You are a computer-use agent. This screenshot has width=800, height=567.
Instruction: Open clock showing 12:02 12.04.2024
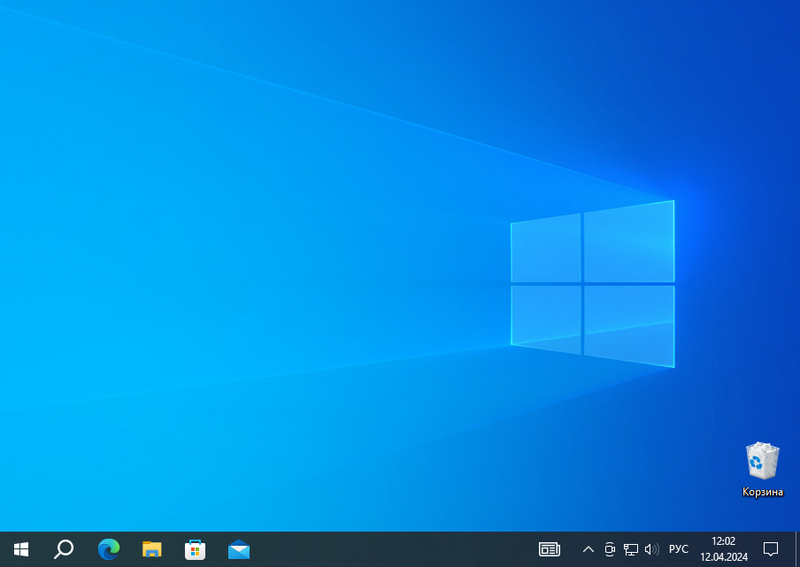[723, 549]
